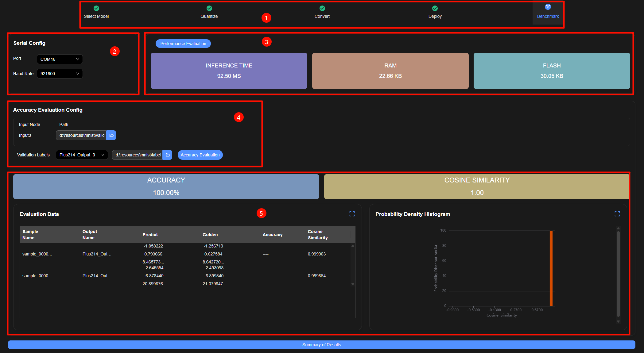Browse folder for validation labels path
The image size is (644, 353).
168,155
